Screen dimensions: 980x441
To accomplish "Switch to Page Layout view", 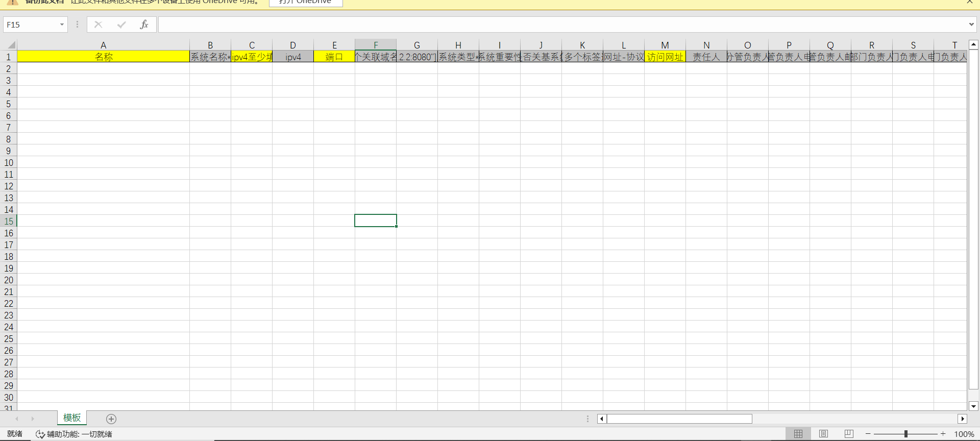I will [823, 434].
